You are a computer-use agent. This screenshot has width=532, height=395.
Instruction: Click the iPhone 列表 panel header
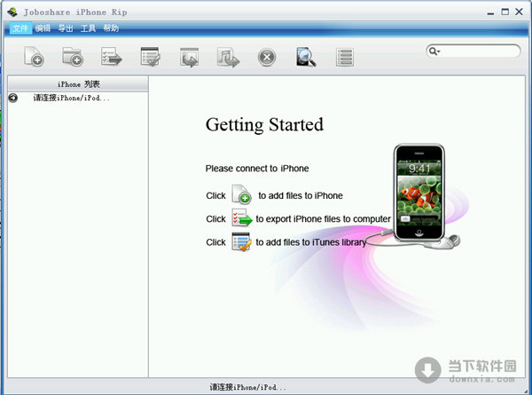(78, 84)
